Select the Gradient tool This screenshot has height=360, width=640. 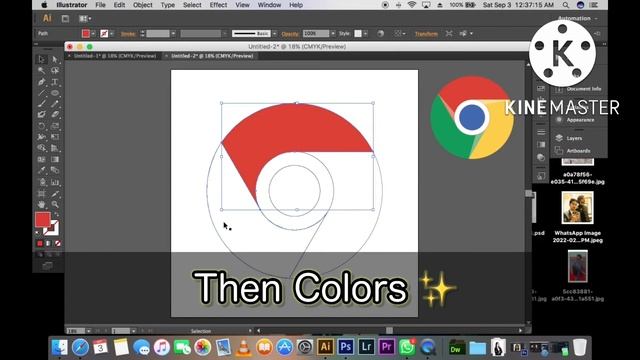(55, 159)
